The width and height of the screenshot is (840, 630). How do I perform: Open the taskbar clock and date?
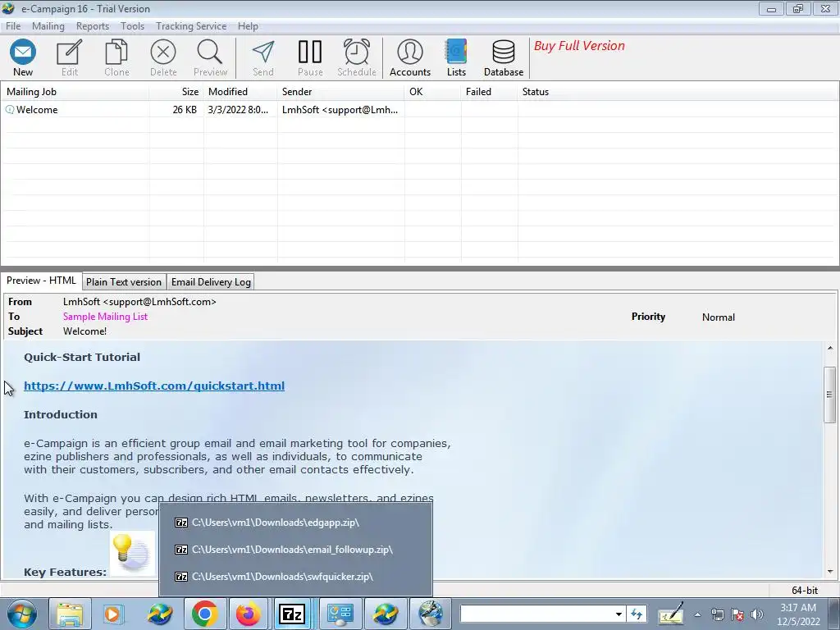[798, 614]
